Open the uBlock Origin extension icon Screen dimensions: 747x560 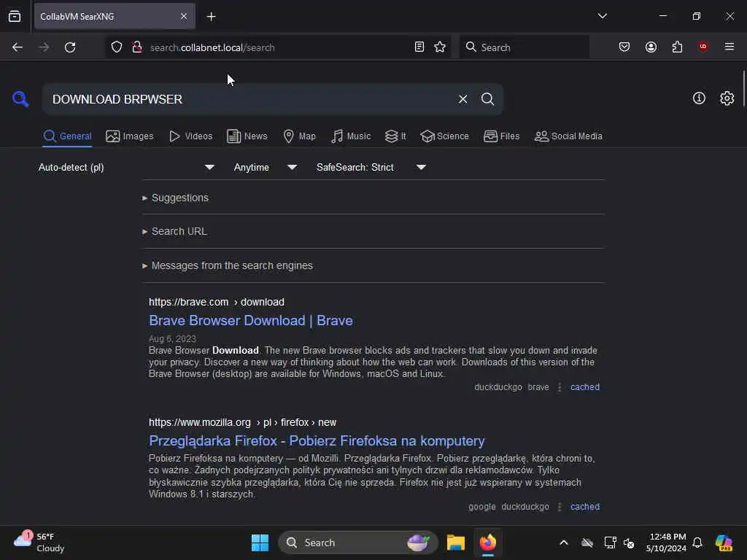[703, 47]
